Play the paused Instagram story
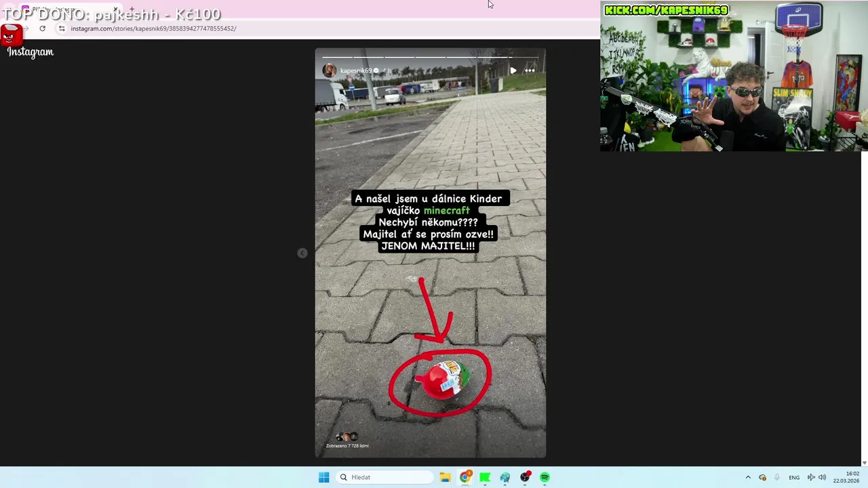The height and width of the screenshot is (488, 868). 513,70
